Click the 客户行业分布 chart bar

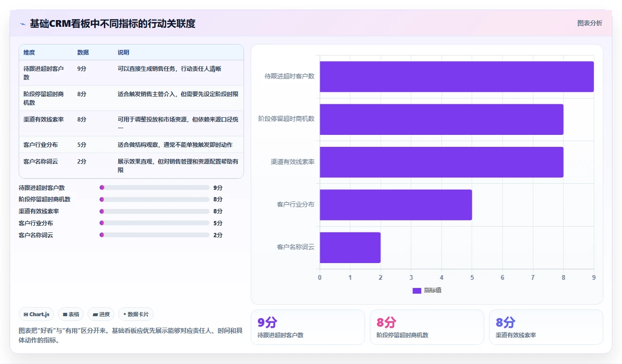pos(396,205)
